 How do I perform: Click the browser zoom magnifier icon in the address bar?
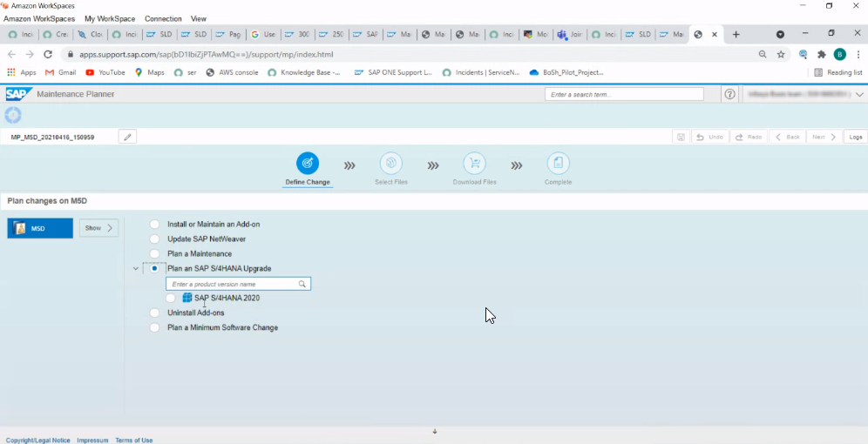click(x=763, y=54)
